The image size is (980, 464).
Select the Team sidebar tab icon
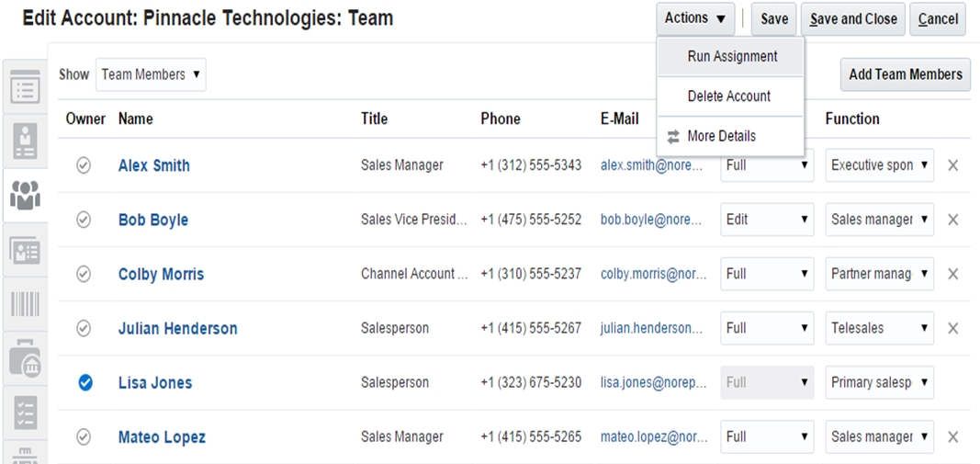(x=25, y=194)
